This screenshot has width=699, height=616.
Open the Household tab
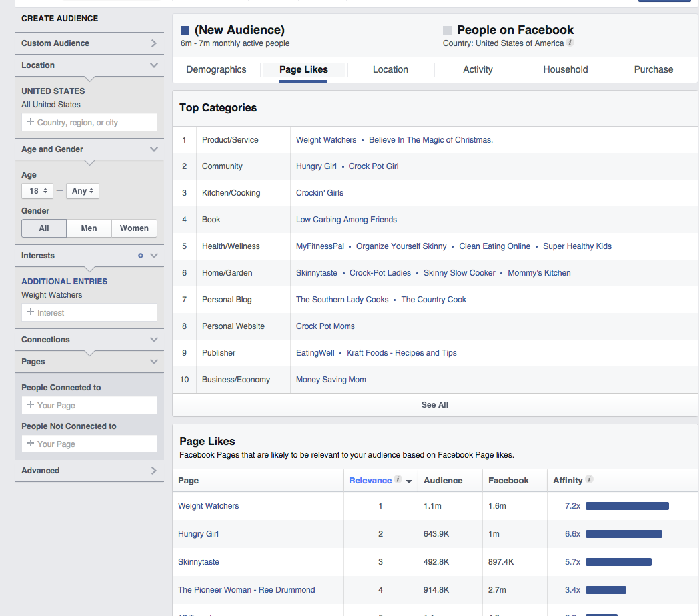[x=565, y=69]
